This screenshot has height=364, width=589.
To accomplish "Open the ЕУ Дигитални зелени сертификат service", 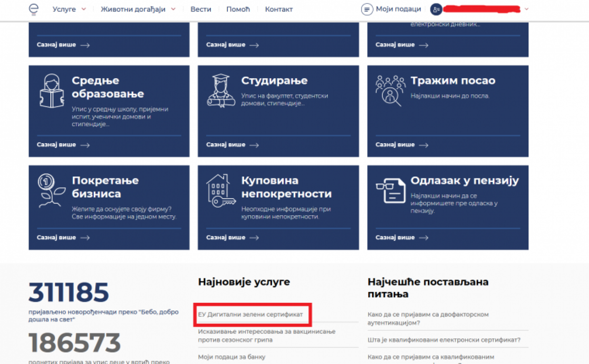I will [x=250, y=314].
